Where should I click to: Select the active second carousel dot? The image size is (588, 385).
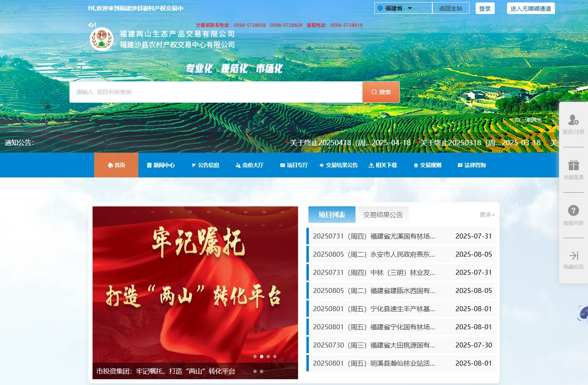(x=261, y=357)
